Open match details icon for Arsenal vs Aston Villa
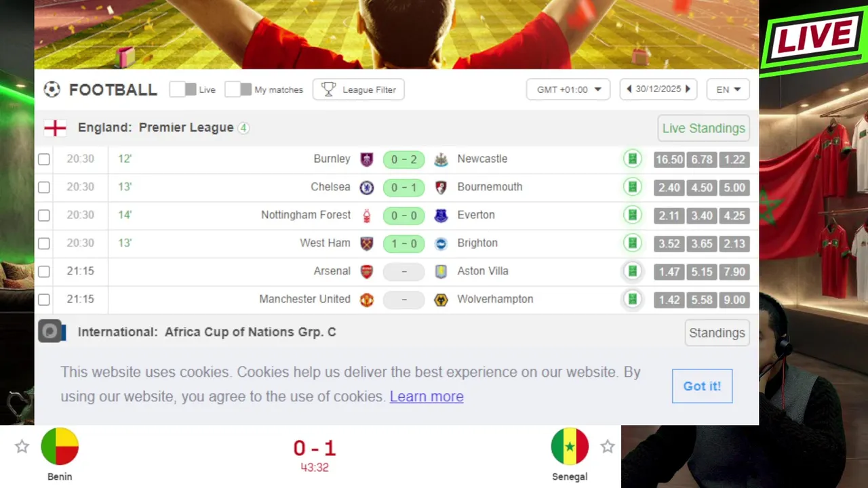 click(x=632, y=271)
